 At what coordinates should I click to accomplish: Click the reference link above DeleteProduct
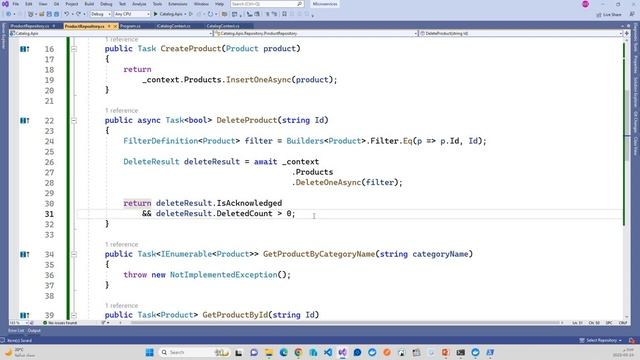pyautogui.click(x=122, y=111)
